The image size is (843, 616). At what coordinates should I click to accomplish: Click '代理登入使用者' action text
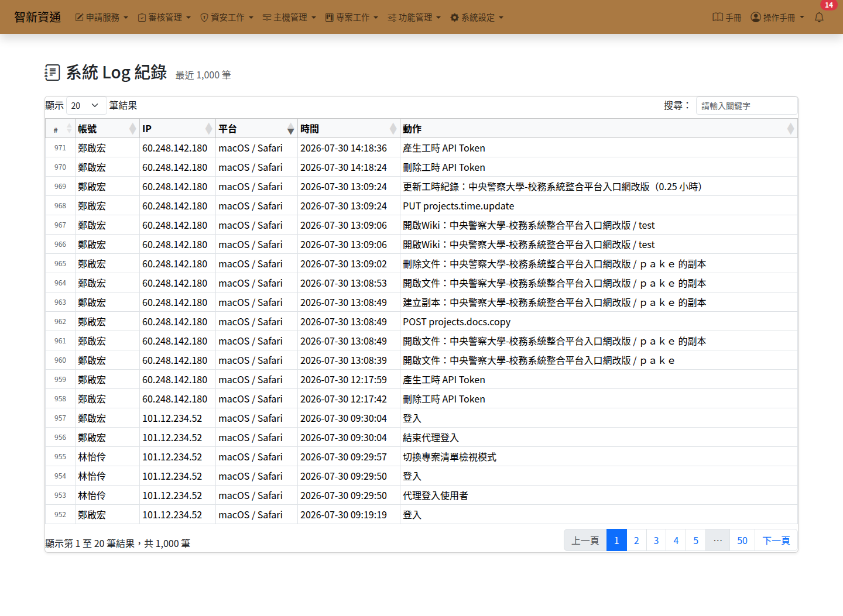pos(436,495)
